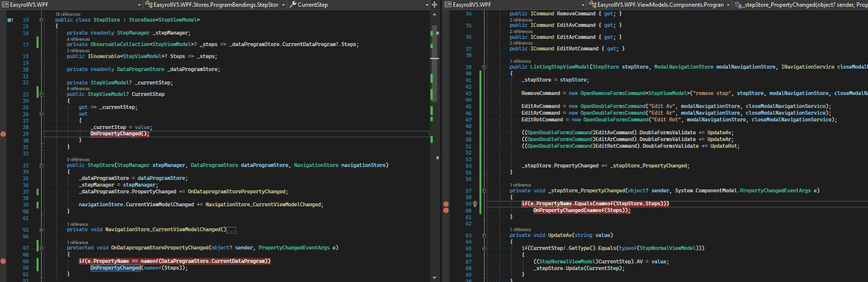This screenshot has height=282, width=868.
Task: Open the CurrentStep member dropdown
Action: pyautogui.click(x=427, y=5)
